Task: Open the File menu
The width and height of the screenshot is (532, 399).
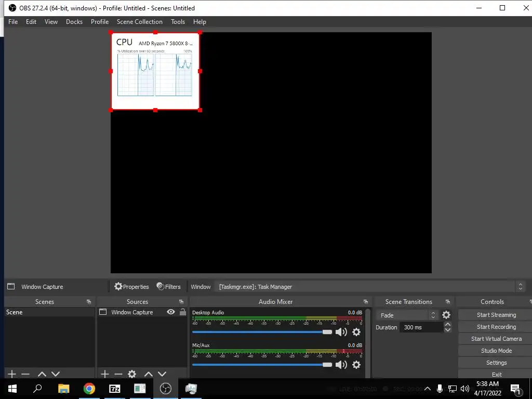Action: pyautogui.click(x=13, y=22)
